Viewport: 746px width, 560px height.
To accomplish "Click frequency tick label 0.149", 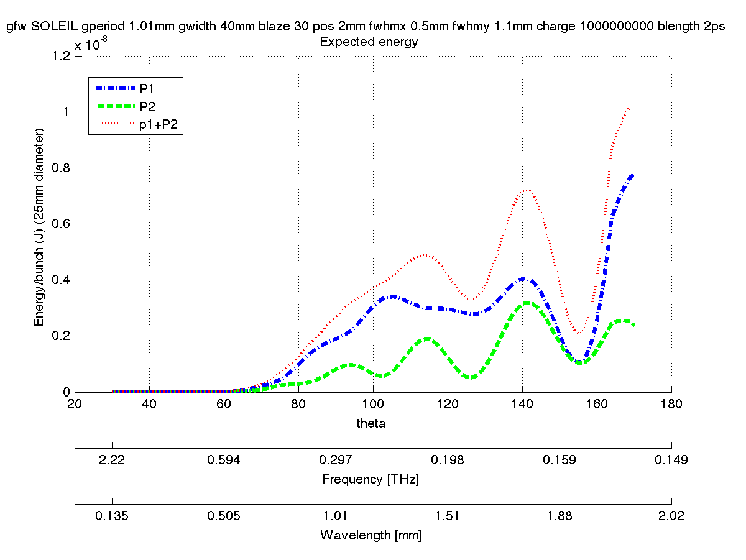I will click(671, 460).
